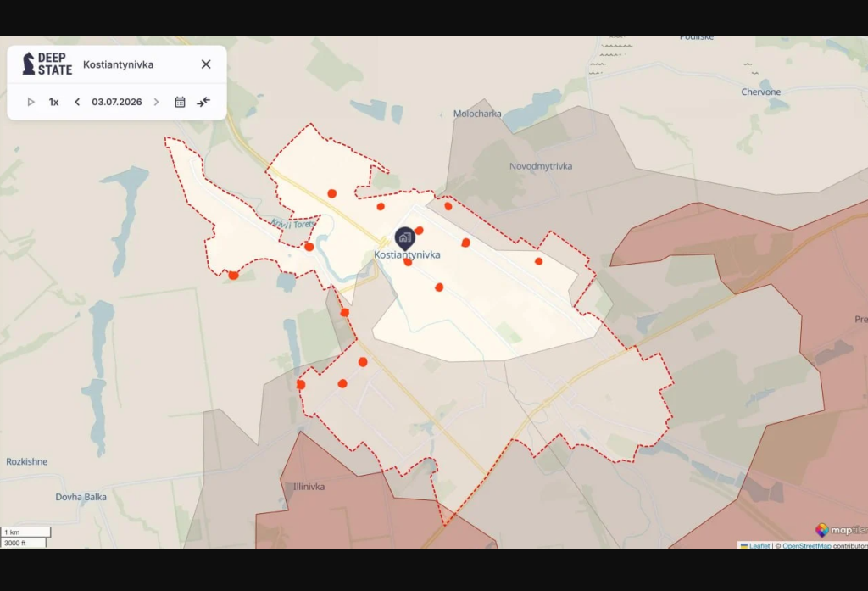The height and width of the screenshot is (591, 868).
Task: Click the Rozkishne village label
Action: [26, 461]
